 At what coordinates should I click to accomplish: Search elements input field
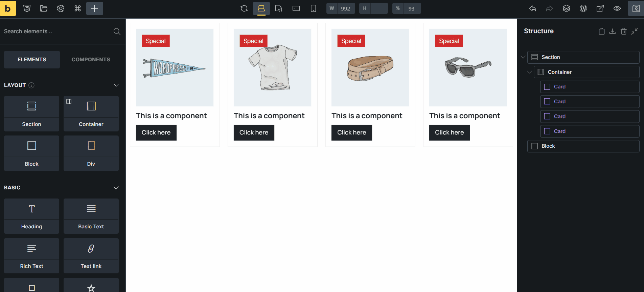tap(57, 32)
